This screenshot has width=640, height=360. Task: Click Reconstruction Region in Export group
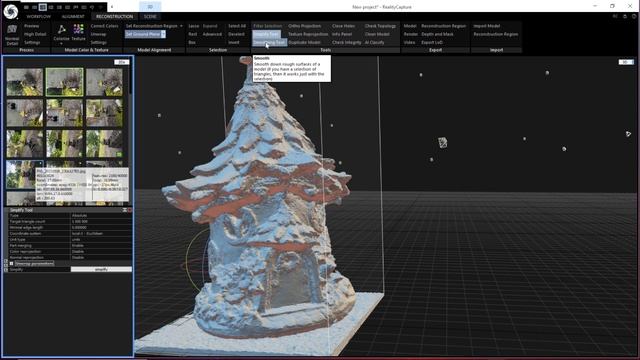443,26
